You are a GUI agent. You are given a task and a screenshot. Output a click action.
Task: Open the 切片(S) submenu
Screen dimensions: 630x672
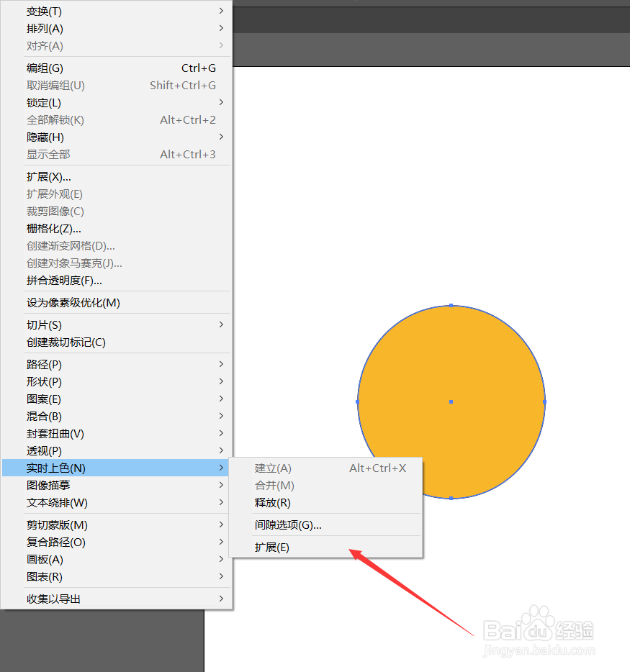point(117,325)
